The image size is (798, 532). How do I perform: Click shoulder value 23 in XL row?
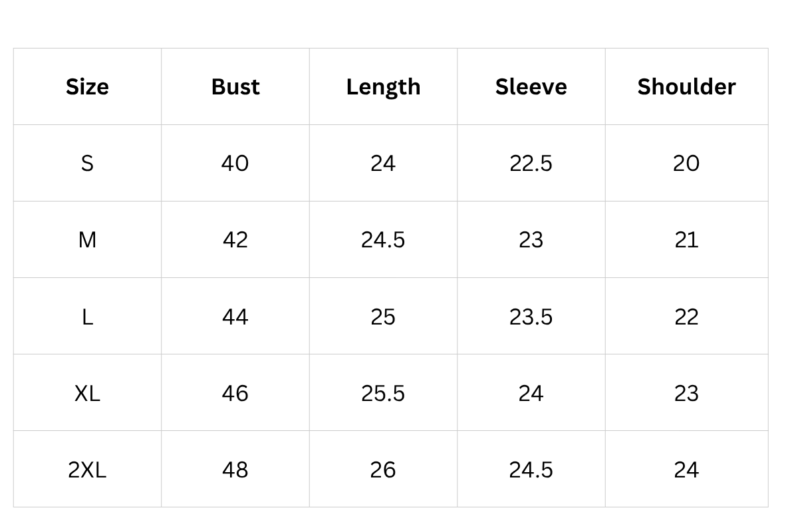pyautogui.click(x=686, y=394)
